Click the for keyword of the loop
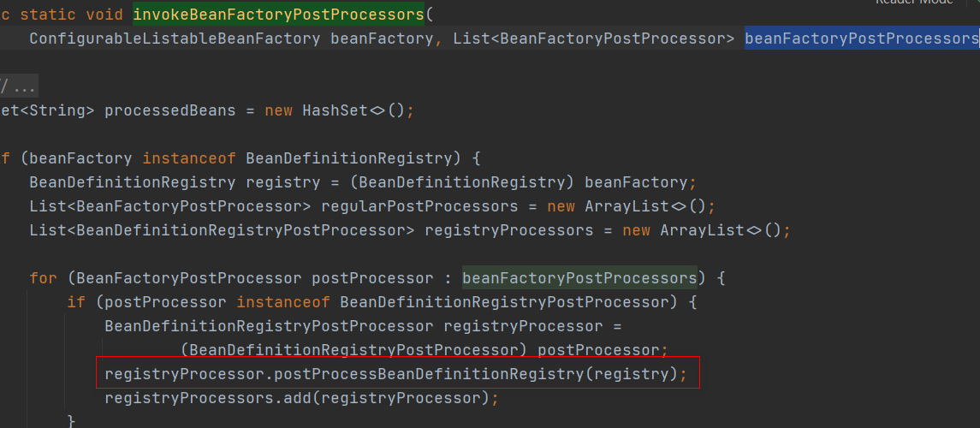Viewport: 980px width, 428px height. coord(43,278)
